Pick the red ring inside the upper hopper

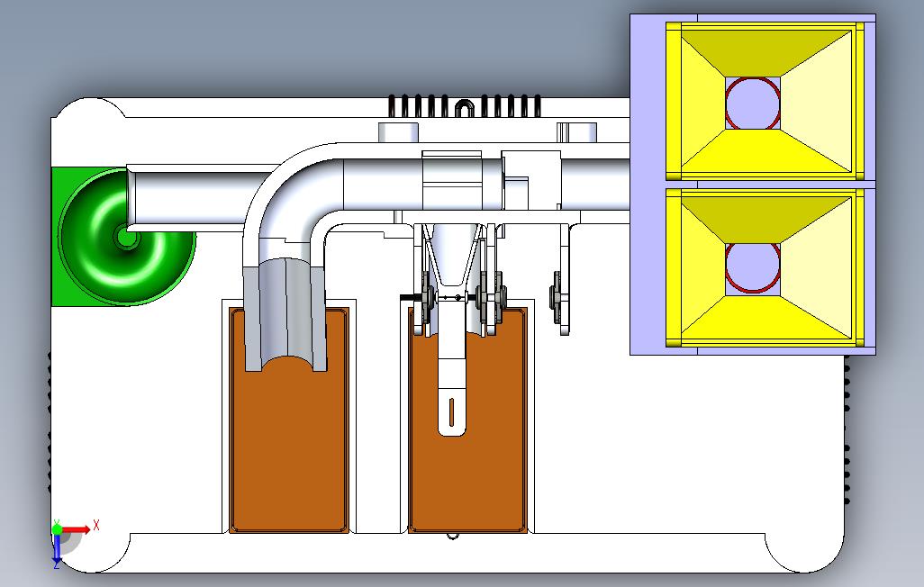[753, 104]
